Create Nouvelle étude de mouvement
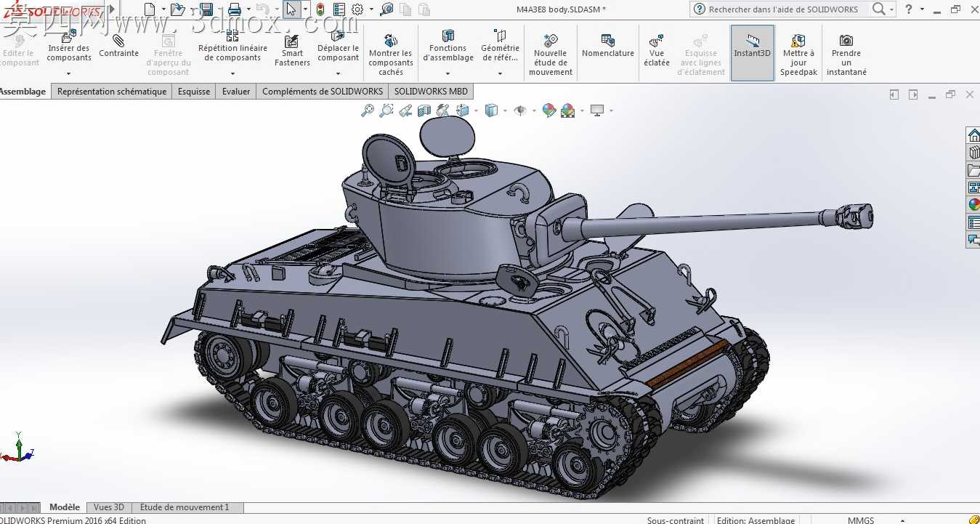The width and height of the screenshot is (980, 524). [x=551, y=54]
